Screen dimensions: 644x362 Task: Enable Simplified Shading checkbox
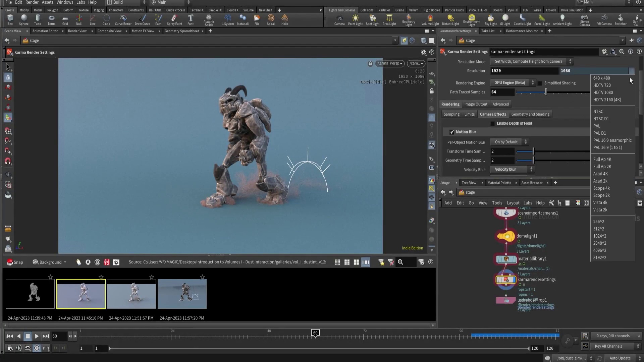(x=540, y=83)
